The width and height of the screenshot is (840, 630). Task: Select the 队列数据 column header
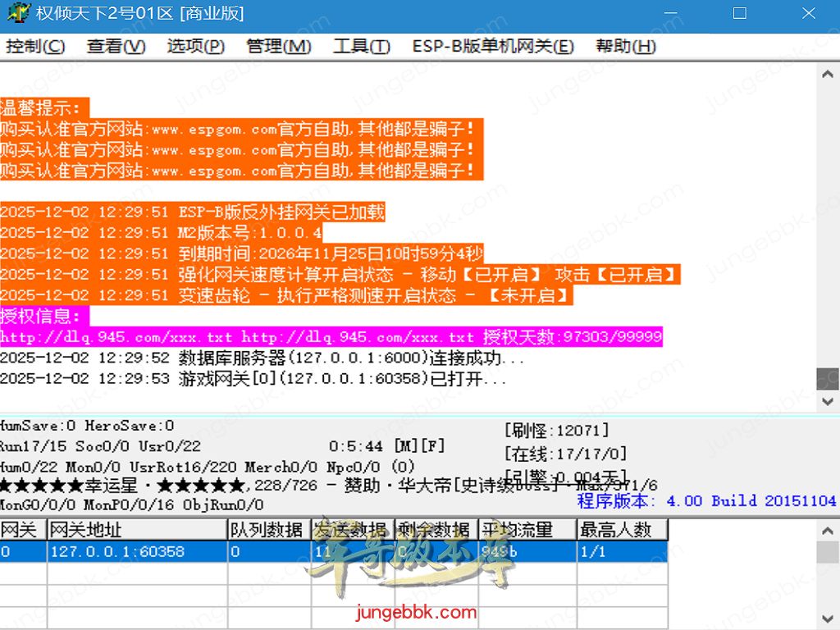(267, 530)
